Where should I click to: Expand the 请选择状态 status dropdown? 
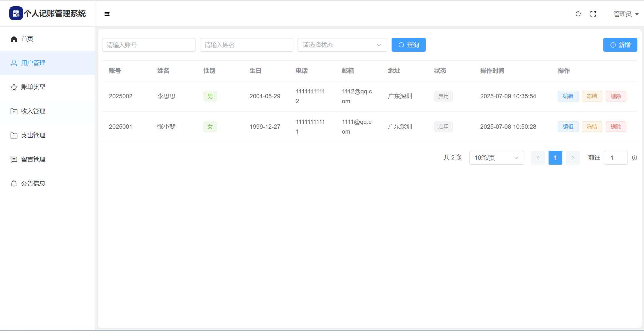point(342,45)
